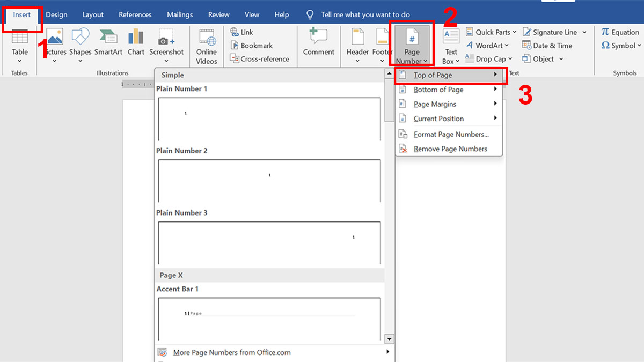
Task: Insert Online Videos
Action: tap(206, 46)
